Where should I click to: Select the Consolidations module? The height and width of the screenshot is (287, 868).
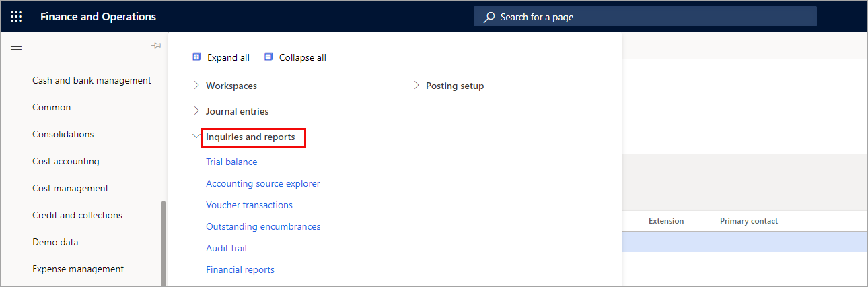(63, 134)
